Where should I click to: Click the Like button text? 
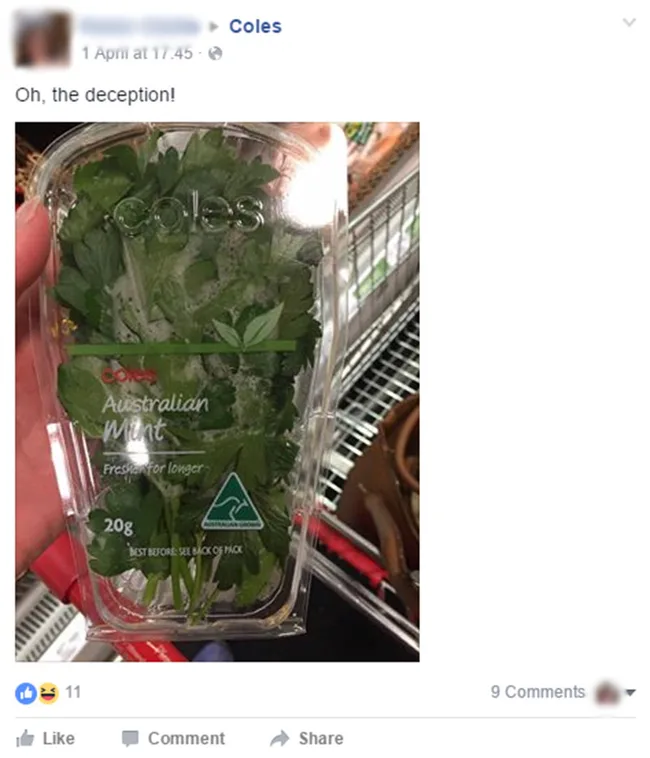click(x=58, y=738)
